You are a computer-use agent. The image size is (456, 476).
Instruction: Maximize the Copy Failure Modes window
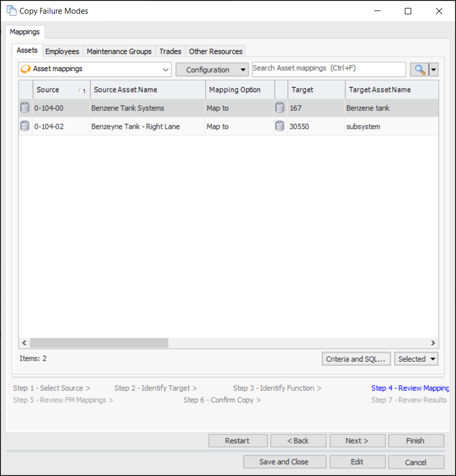tap(408, 11)
